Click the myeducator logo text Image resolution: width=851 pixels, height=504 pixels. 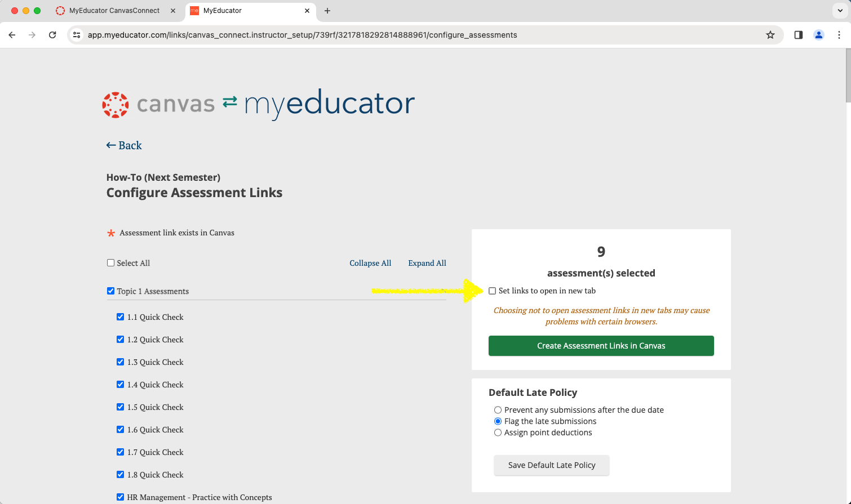click(330, 104)
